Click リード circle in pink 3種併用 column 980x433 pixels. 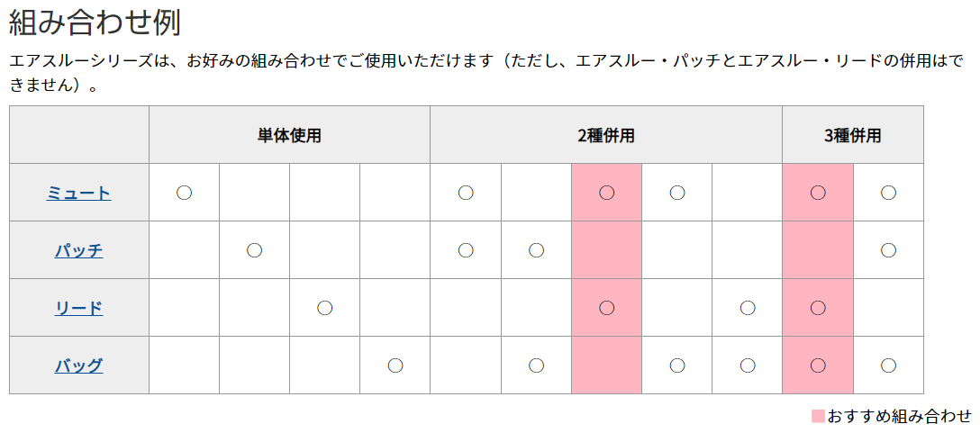coord(818,307)
